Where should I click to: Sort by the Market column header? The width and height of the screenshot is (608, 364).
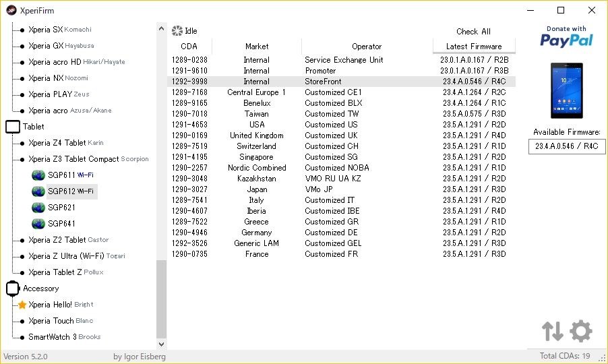[x=257, y=46]
